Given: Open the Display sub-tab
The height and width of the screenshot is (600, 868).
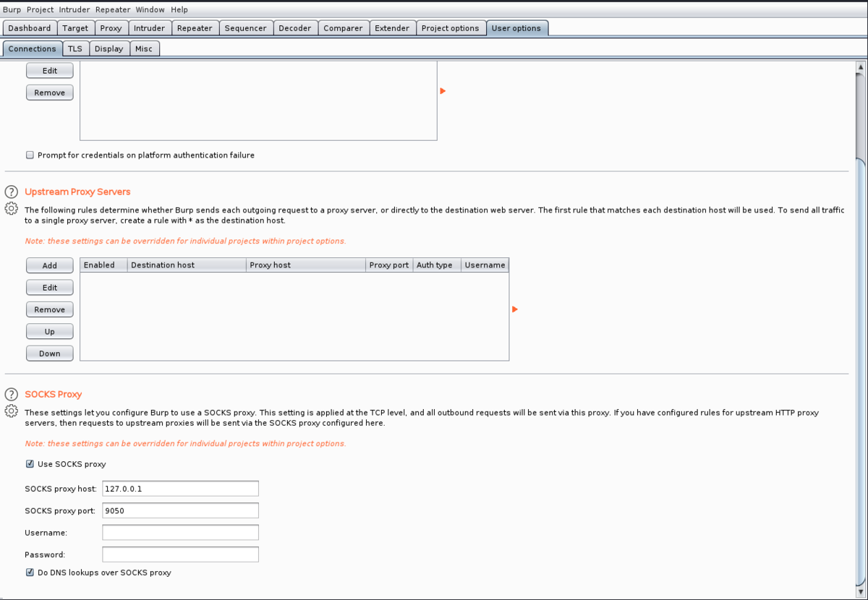Looking at the screenshot, I should [x=109, y=48].
